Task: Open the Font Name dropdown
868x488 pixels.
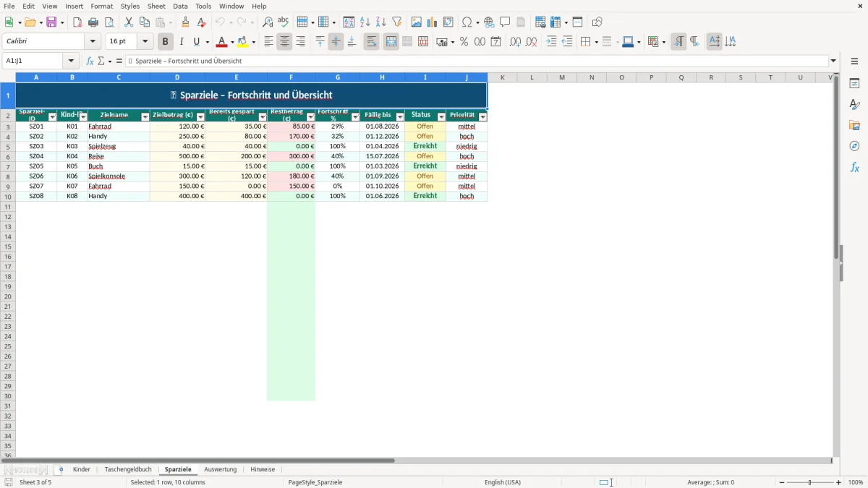Action: tap(93, 42)
